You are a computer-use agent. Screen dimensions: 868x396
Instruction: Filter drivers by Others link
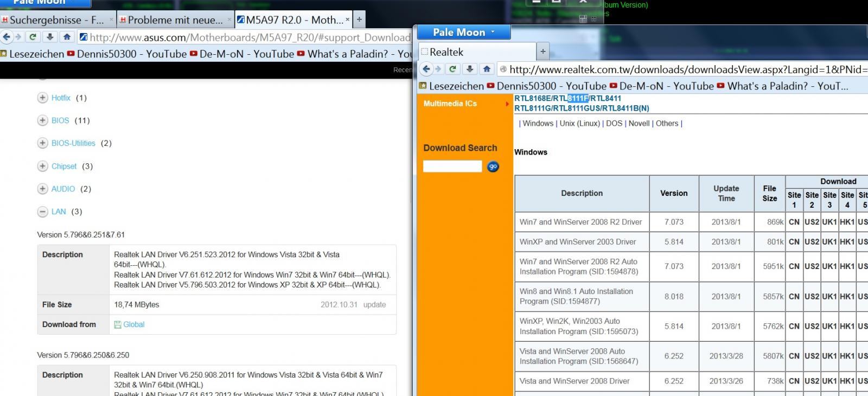tap(667, 123)
